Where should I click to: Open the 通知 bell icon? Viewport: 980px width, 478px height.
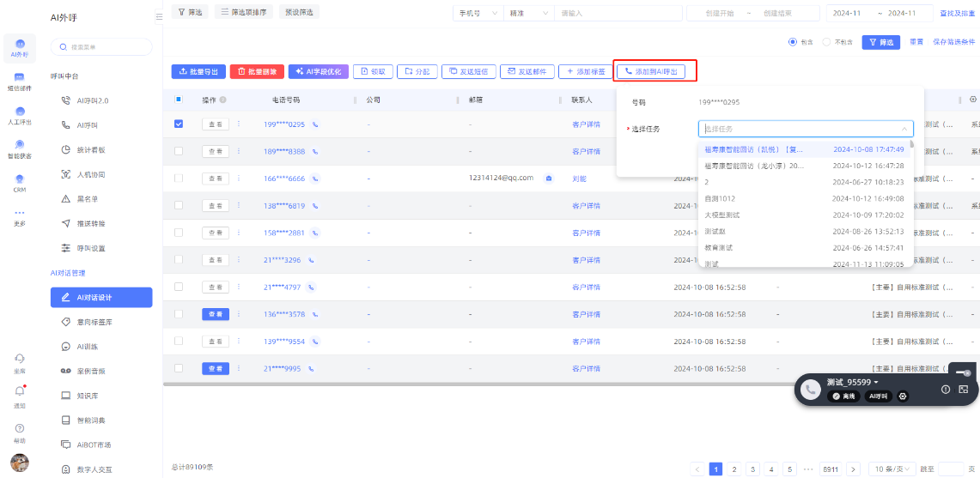(x=19, y=393)
